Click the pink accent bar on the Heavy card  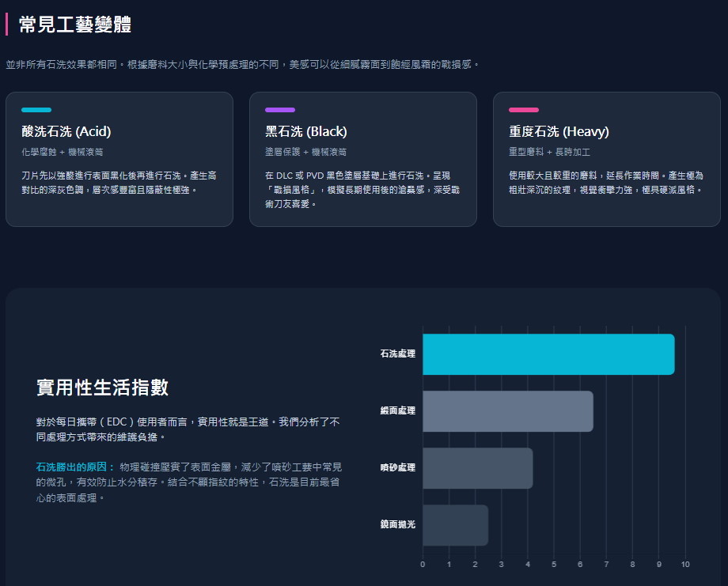(x=524, y=110)
